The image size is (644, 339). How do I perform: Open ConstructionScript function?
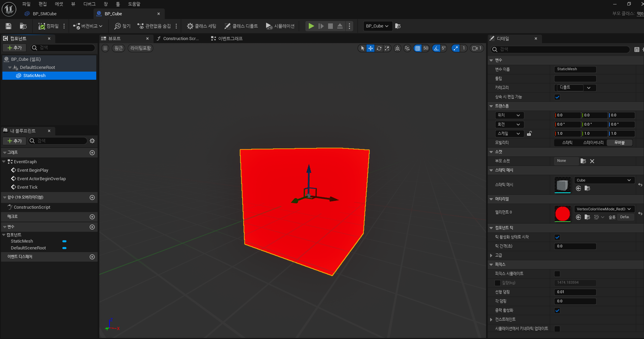click(32, 207)
